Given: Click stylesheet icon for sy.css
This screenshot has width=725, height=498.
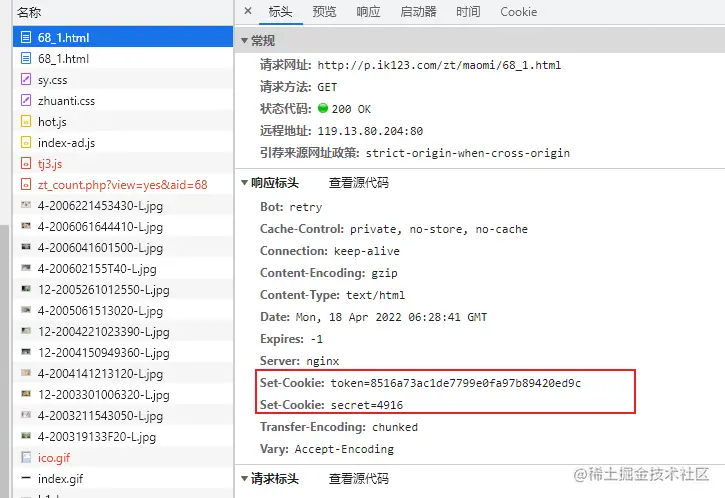Looking at the screenshot, I should 26,79.
